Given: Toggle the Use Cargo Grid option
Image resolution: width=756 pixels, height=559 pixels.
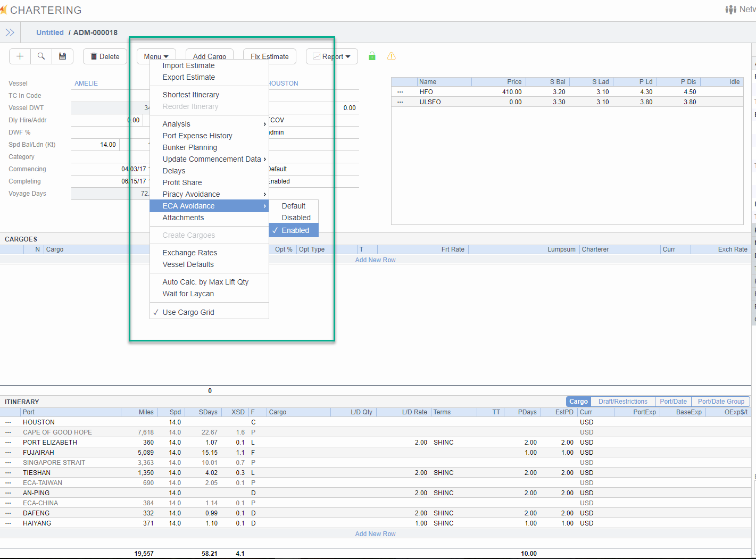Looking at the screenshot, I should [188, 312].
